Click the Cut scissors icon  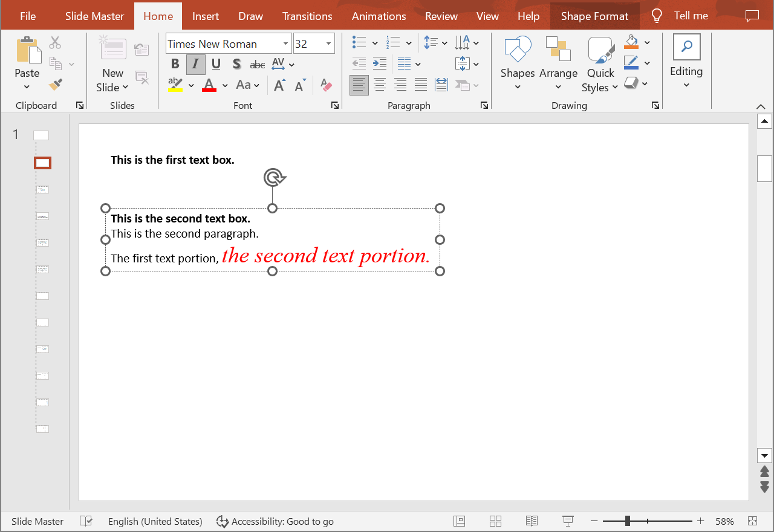(55, 42)
